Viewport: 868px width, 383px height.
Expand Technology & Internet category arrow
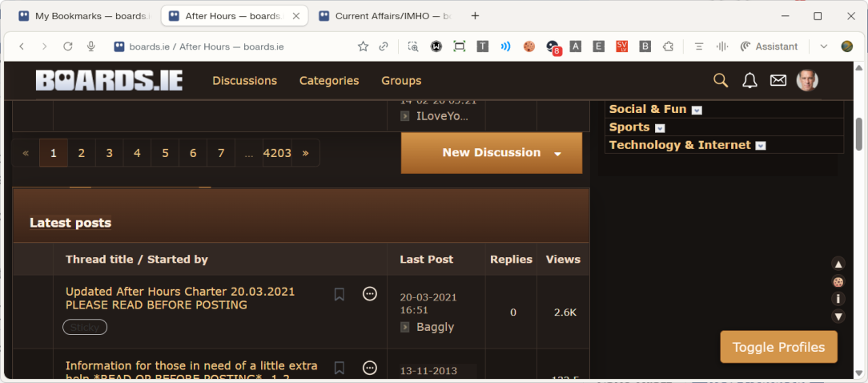click(761, 146)
